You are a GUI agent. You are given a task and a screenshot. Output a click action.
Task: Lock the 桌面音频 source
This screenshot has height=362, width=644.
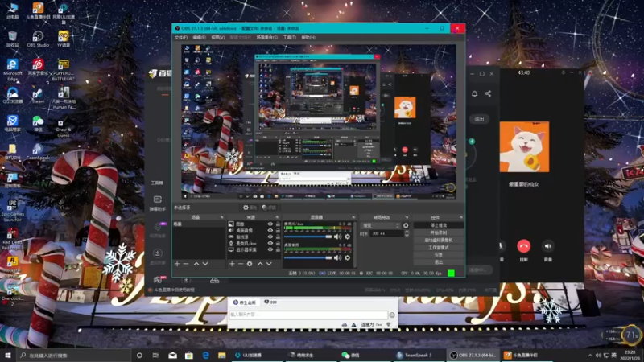coord(278,231)
